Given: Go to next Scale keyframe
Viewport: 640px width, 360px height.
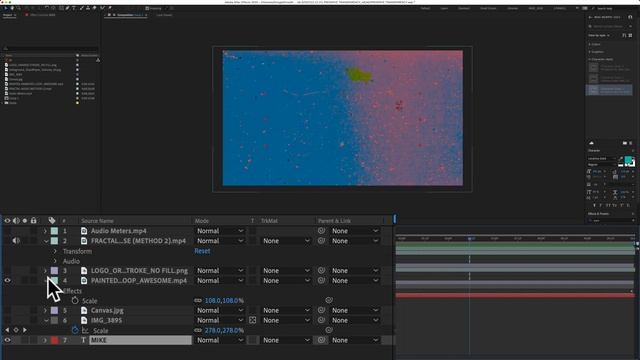Looking at the screenshot, I should (x=25, y=330).
